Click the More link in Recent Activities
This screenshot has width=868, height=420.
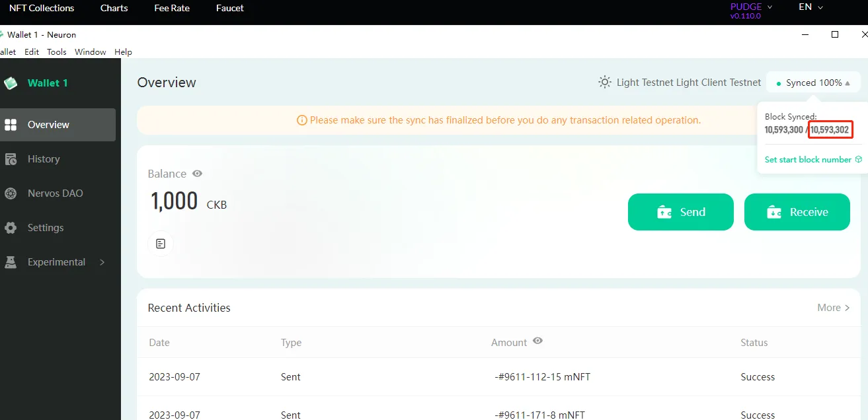coord(834,308)
